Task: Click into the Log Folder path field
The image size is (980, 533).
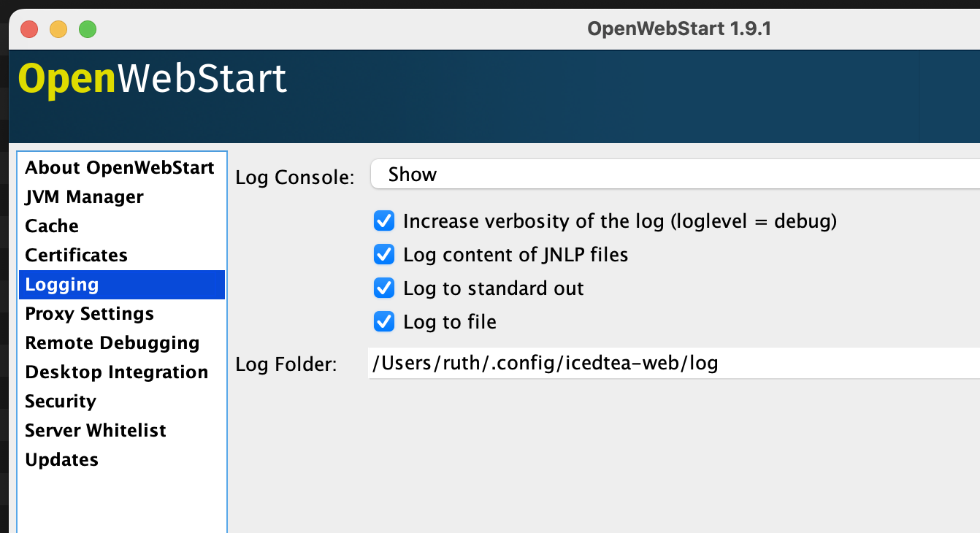Action: point(675,363)
